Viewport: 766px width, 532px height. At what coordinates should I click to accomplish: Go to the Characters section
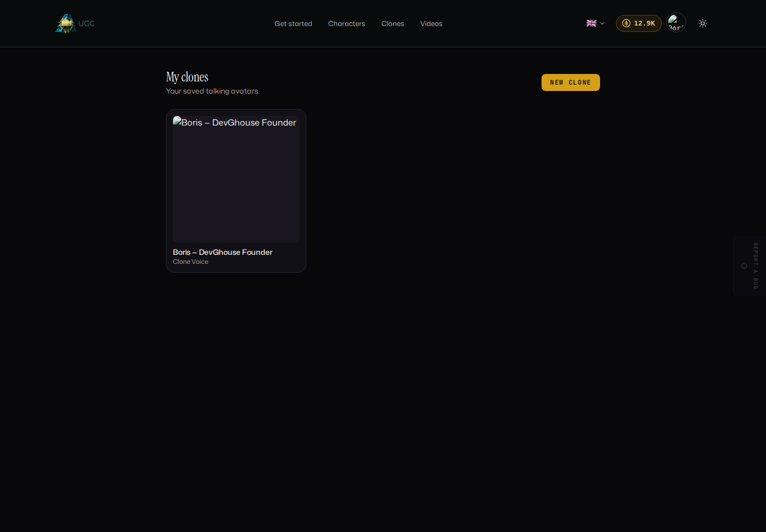347,23
